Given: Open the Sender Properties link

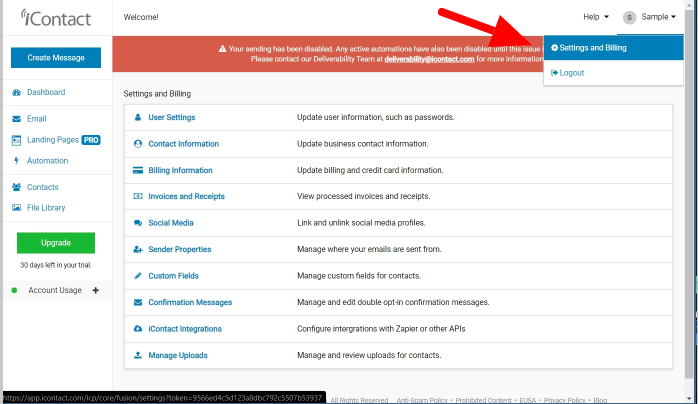Looking at the screenshot, I should [179, 249].
